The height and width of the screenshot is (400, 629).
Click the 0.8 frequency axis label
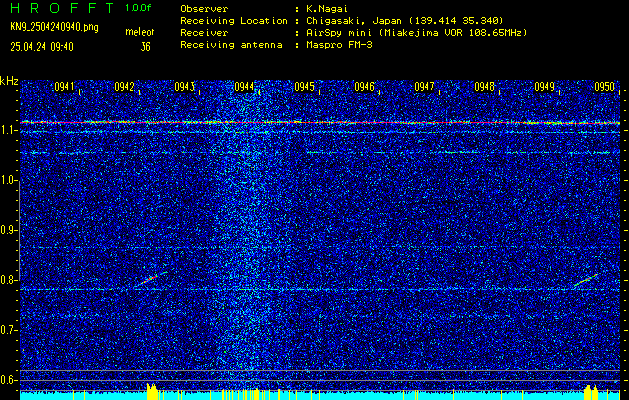[x=7, y=280]
